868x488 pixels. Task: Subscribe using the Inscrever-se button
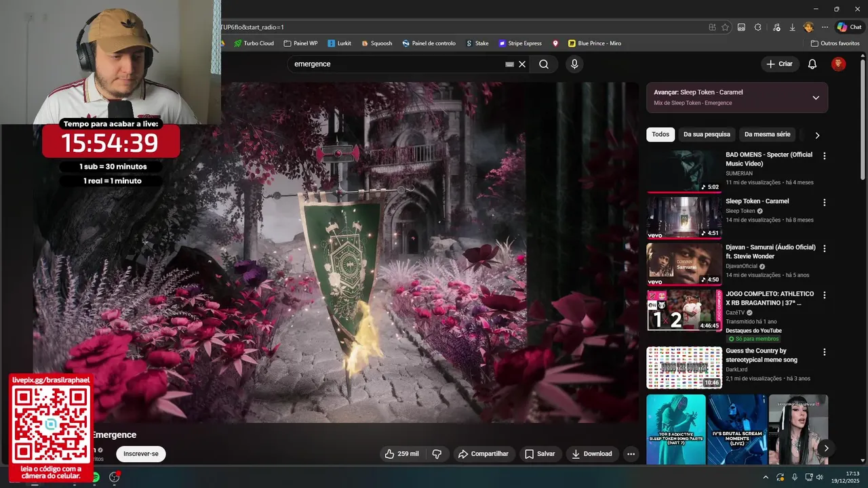[x=141, y=454]
